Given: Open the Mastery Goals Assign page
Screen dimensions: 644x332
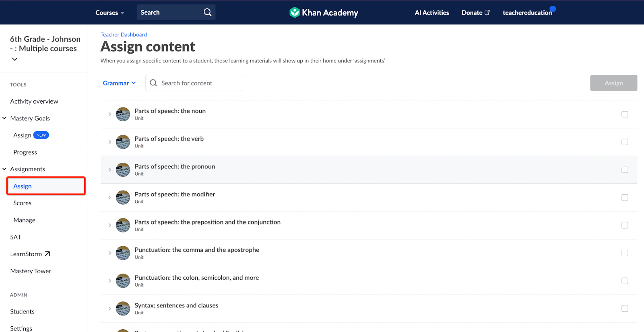Looking at the screenshot, I should 22,135.
